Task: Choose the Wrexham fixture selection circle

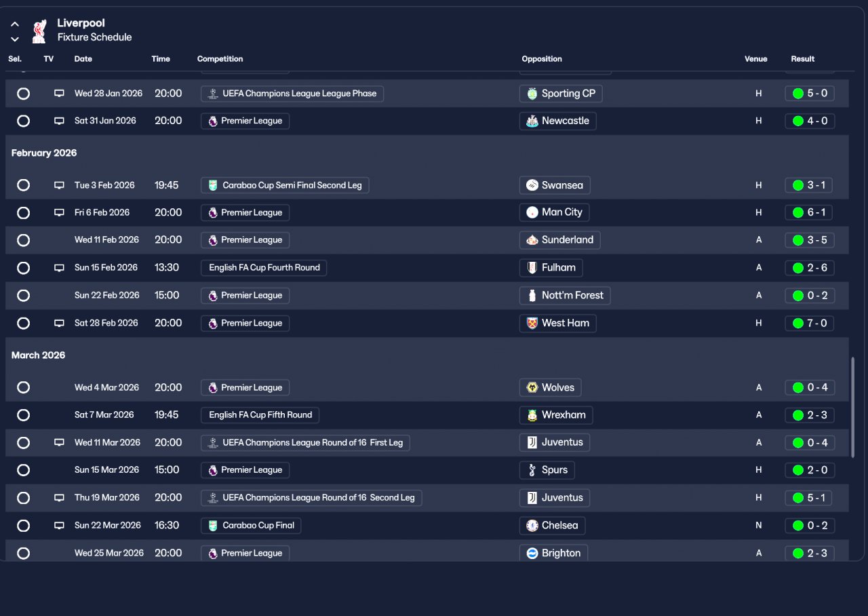Action: [x=23, y=415]
